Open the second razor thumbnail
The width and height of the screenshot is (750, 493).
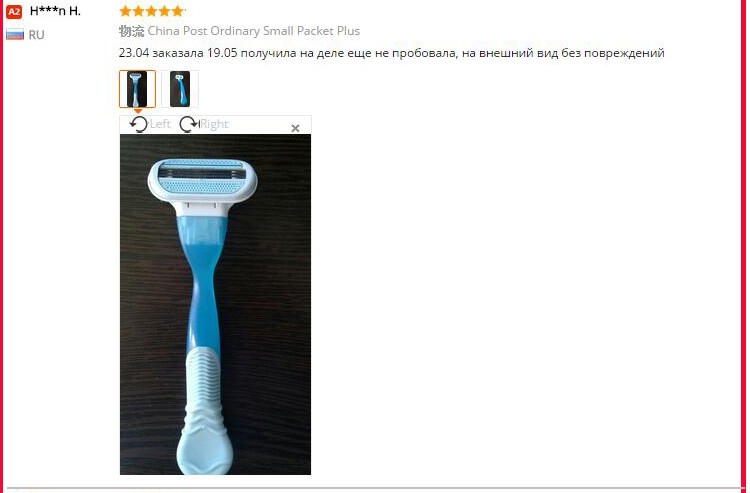(x=180, y=89)
